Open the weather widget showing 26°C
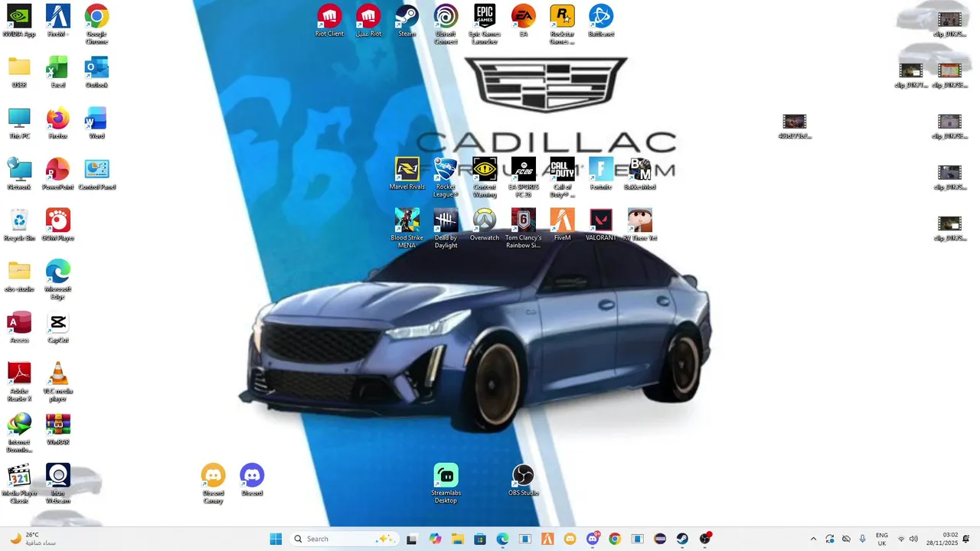 click(33, 539)
